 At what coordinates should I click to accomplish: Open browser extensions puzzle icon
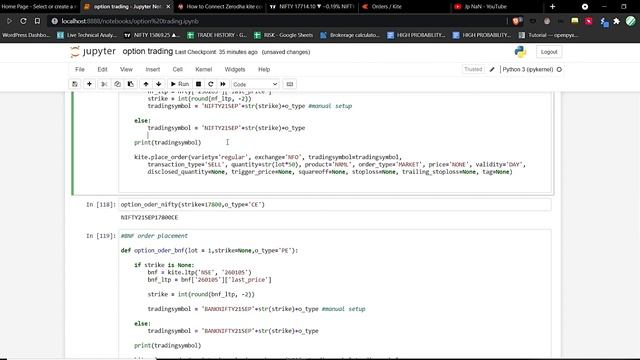pos(617,21)
